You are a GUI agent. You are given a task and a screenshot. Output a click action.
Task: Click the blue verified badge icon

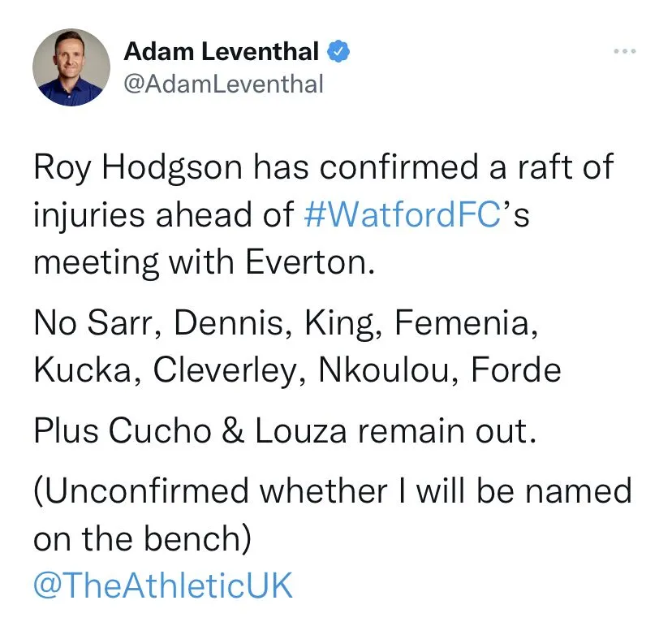point(338,52)
